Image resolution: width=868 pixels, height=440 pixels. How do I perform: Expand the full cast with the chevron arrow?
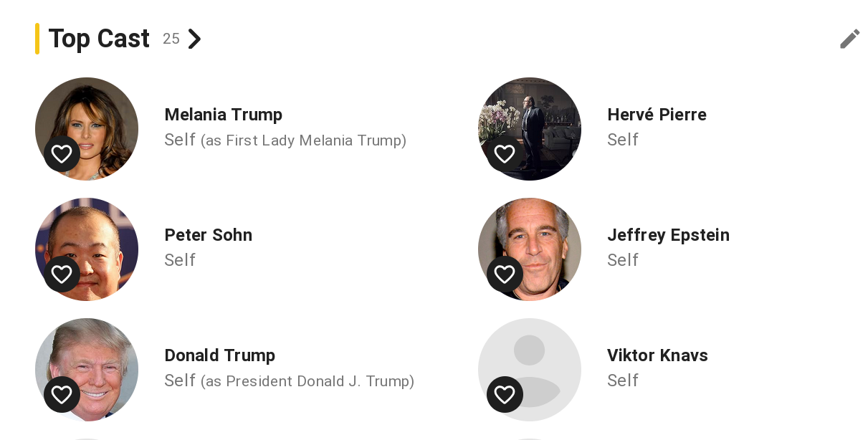[x=194, y=39]
